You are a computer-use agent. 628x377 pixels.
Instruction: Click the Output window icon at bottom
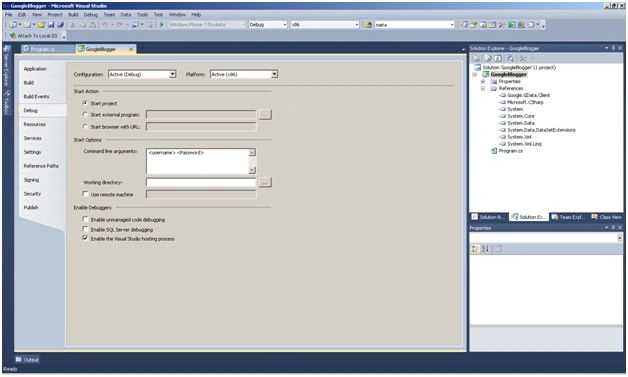pyautogui.click(x=18, y=360)
